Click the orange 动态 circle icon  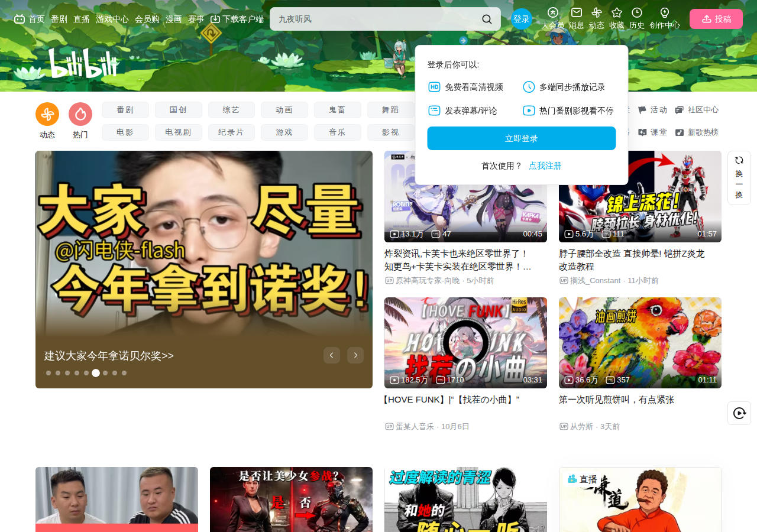47,114
